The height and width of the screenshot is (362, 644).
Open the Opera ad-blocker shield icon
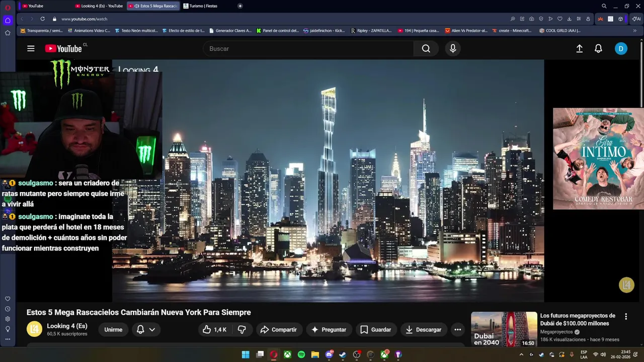click(541, 19)
